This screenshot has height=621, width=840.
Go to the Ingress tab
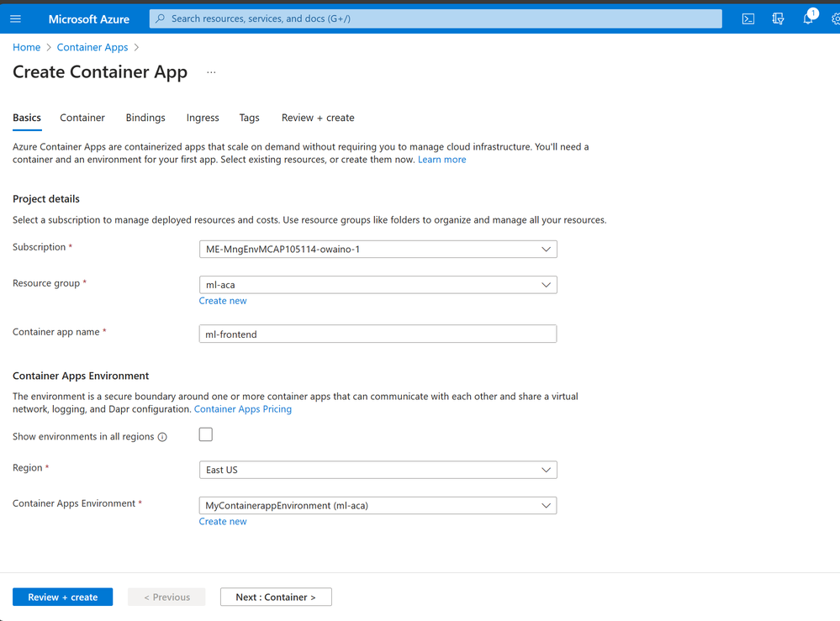203,118
